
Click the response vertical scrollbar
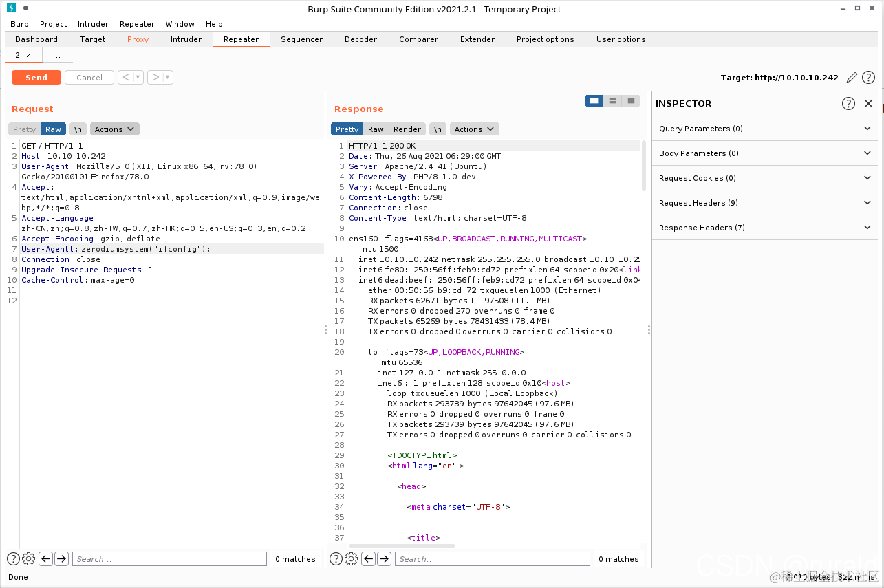(644, 166)
